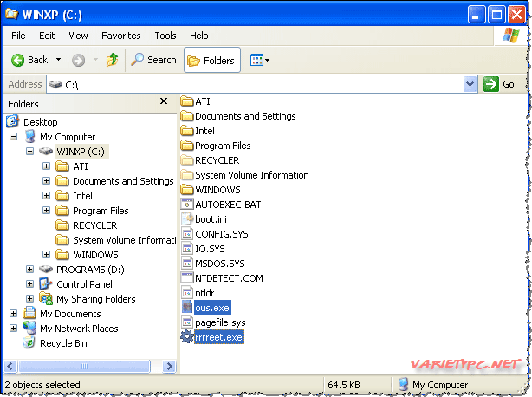Toggle the Folders pane button
The height and width of the screenshot is (397, 532).
click(212, 60)
